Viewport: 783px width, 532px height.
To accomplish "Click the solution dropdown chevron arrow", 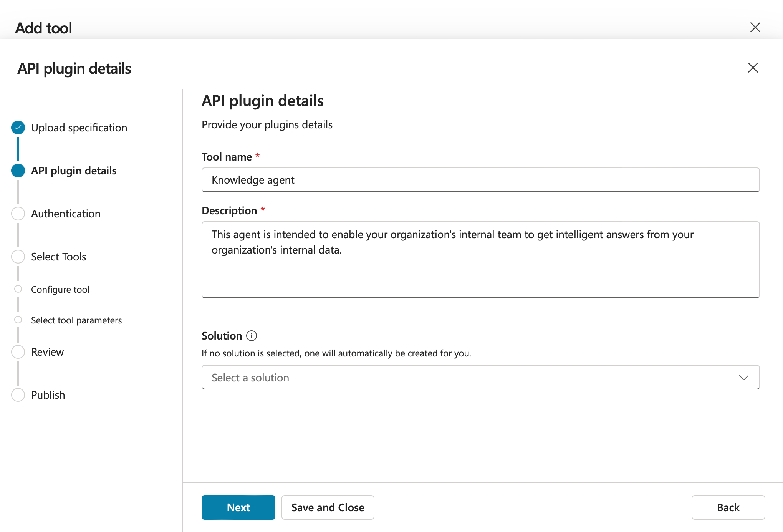I will pyautogui.click(x=743, y=377).
